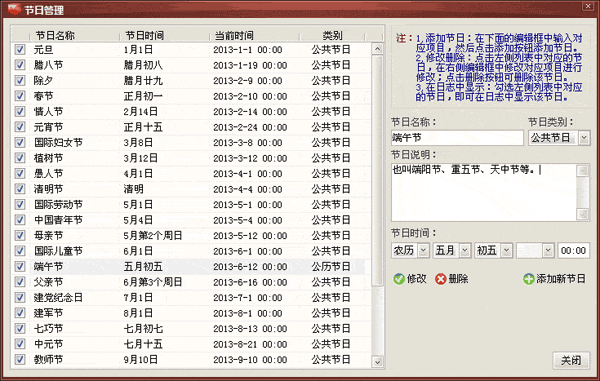Open the 农历 calendar type dropdown
600x381 pixels.
coord(423,251)
